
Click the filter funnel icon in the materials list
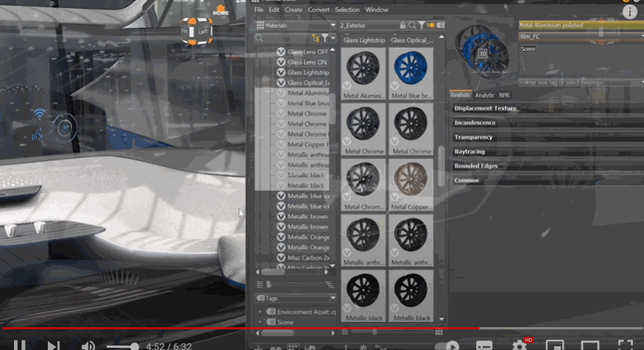pos(325,38)
